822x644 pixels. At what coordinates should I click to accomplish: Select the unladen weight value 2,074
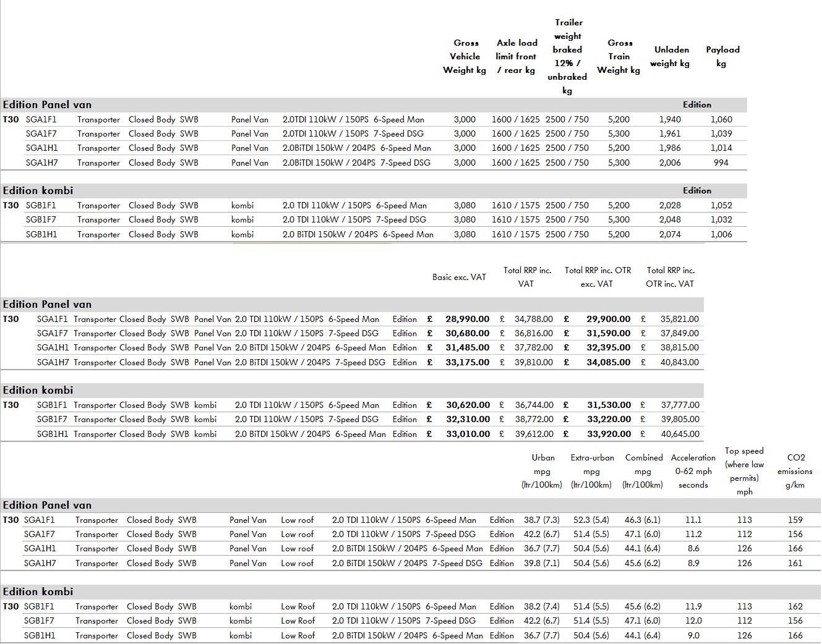pos(670,234)
